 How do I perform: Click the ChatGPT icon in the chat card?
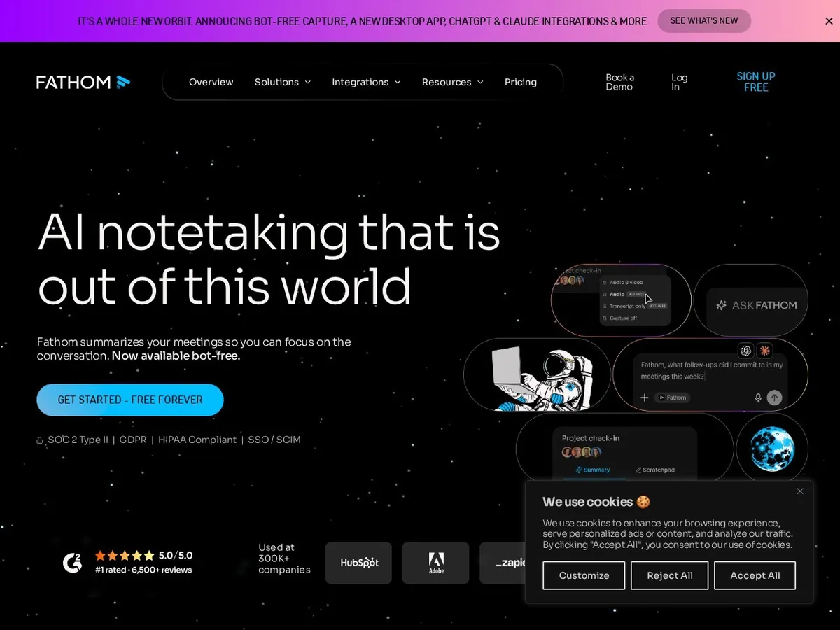745,350
